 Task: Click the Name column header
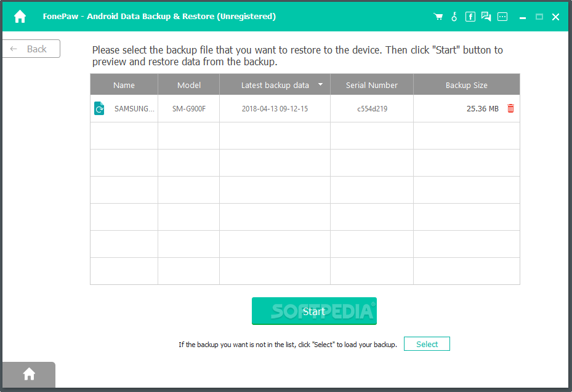click(x=124, y=84)
